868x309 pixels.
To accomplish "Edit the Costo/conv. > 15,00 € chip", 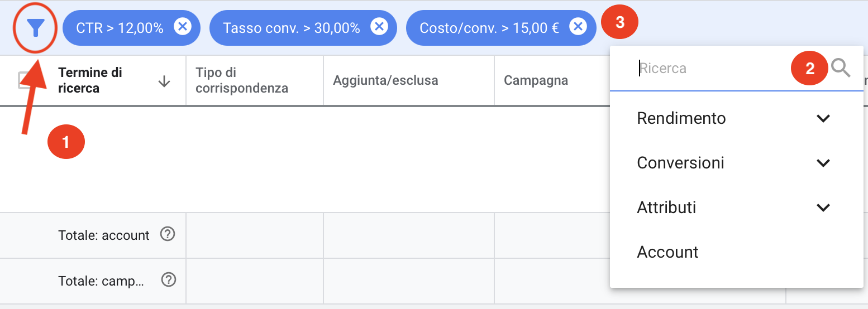I will pyautogui.click(x=489, y=27).
